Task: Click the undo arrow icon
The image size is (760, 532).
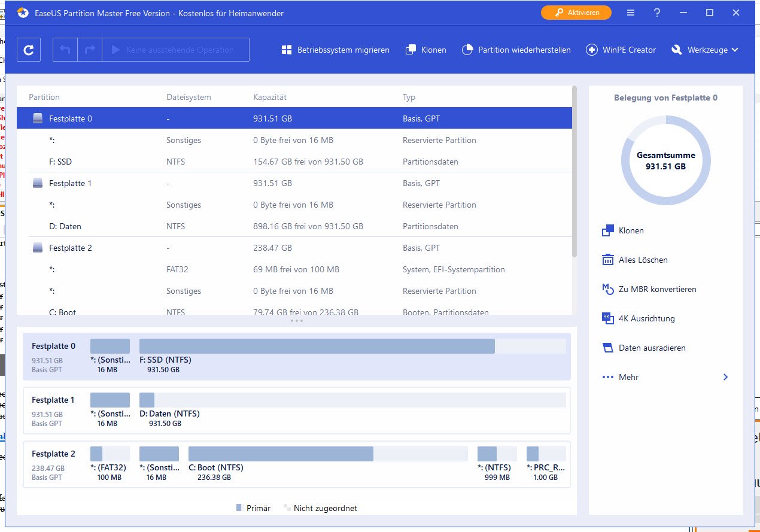Action: click(65, 50)
